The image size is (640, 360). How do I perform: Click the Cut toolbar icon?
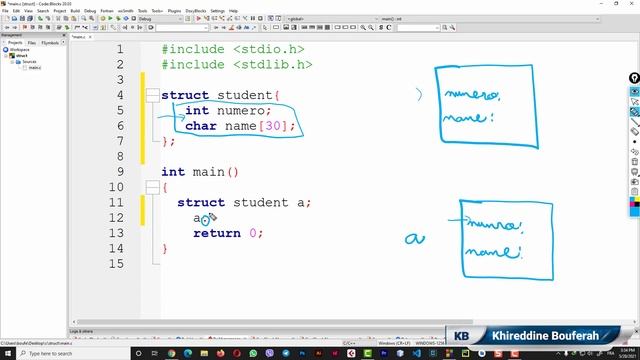58,19
